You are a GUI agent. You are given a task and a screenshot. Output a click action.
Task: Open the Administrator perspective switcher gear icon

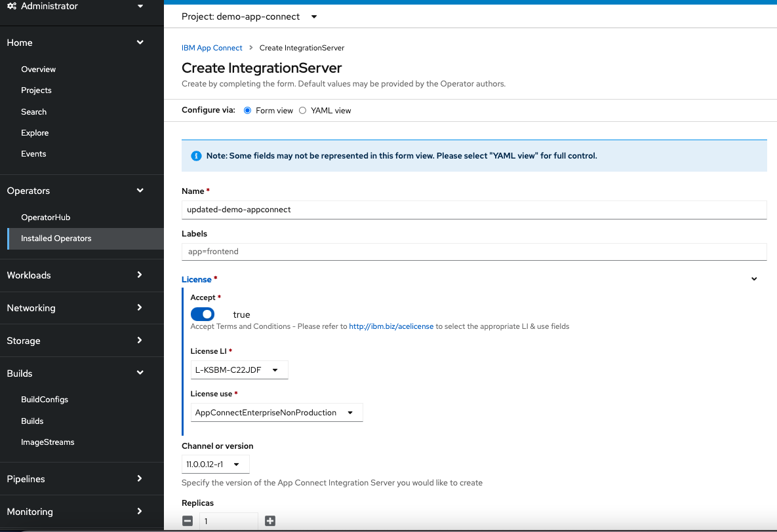point(12,5)
